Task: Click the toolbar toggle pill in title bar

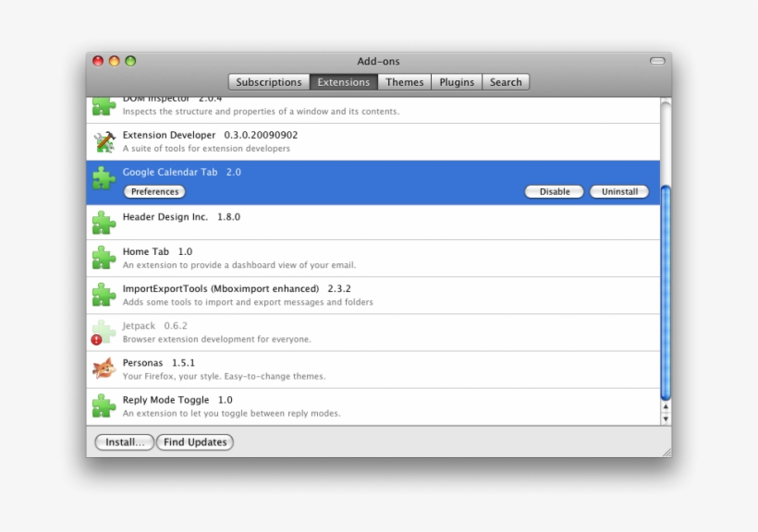Action: (657, 61)
